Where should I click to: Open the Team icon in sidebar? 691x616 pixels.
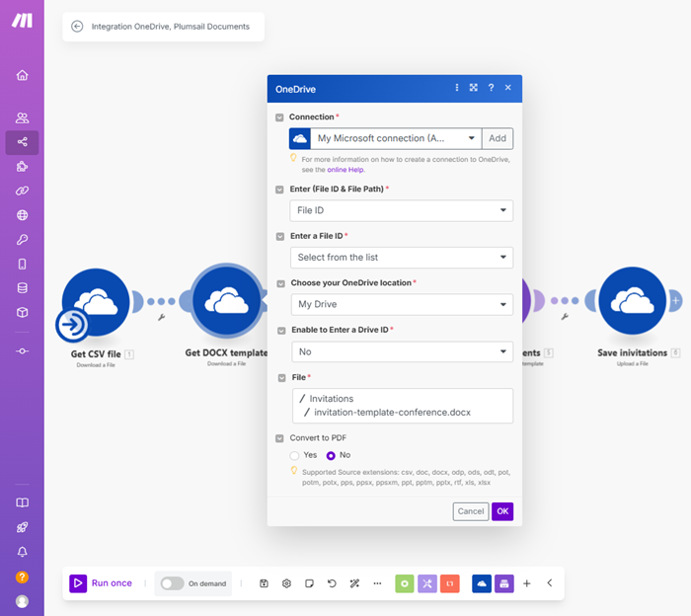tap(22, 117)
